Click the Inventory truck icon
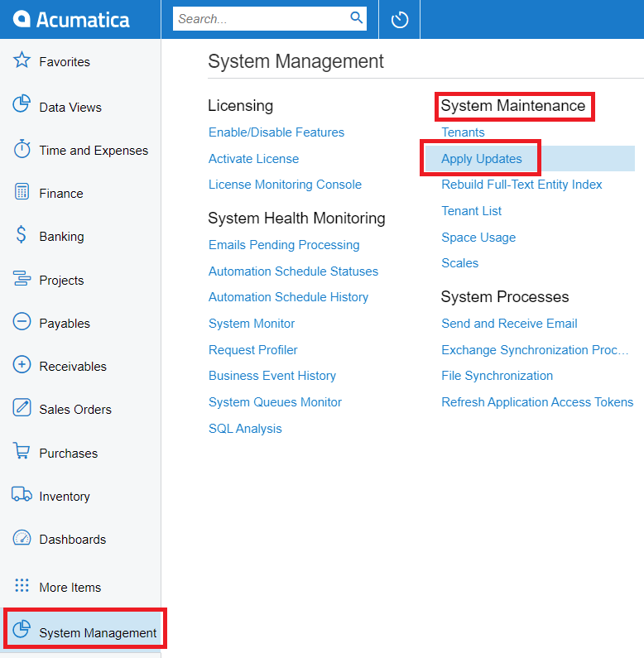This screenshot has width=644, height=658. 22,494
